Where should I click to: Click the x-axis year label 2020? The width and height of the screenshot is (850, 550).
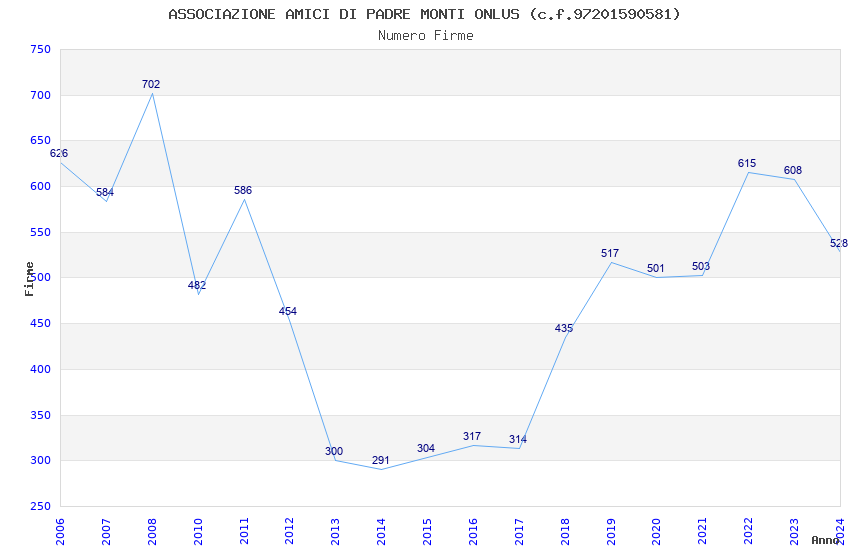pos(657,531)
